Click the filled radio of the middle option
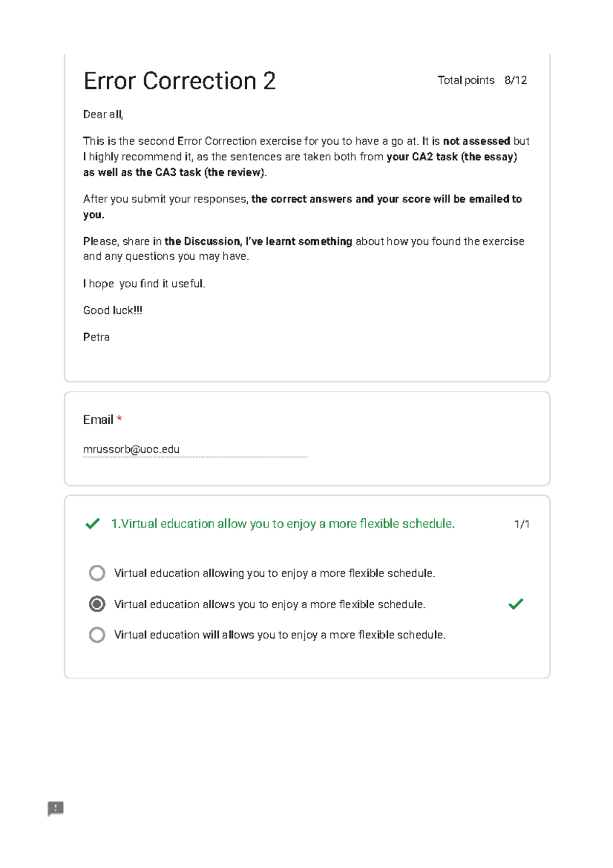 click(x=97, y=604)
